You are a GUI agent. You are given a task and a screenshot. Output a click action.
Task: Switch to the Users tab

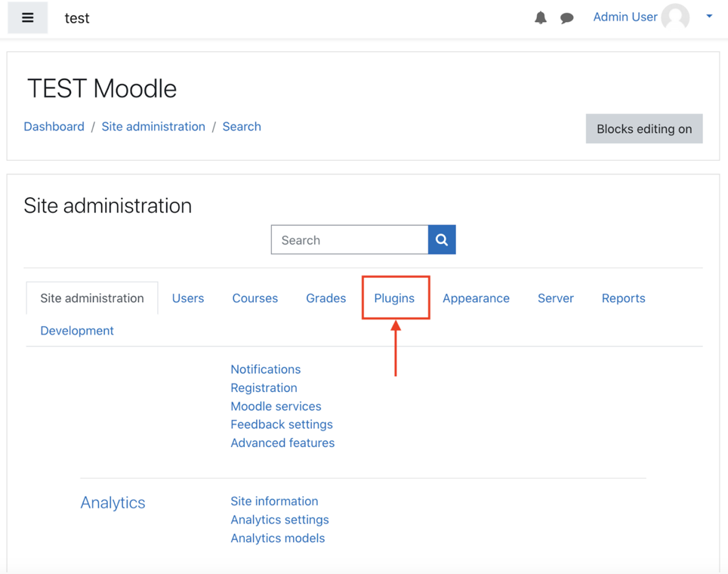(x=188, y=298)
